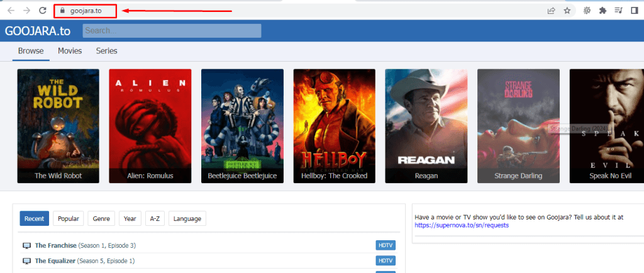Go forward with the browser forward arrow
The height and width of the screenshot is (273, 644).
pyautogui.click(x=26, y=11)
